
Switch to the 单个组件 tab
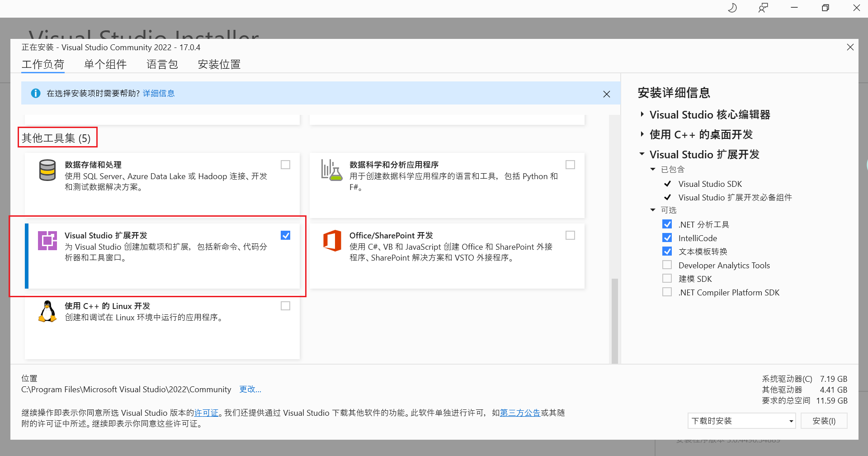pos(105,64)
